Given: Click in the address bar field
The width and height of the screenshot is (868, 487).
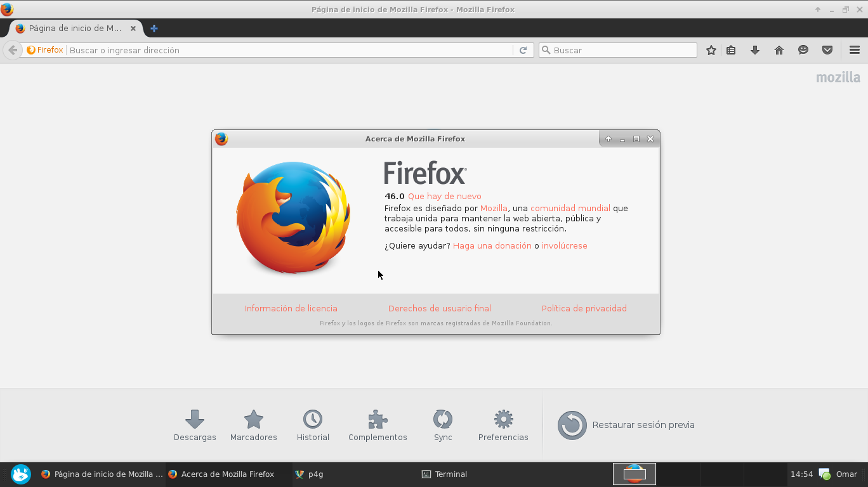Looking at the screenshot, I should coord(289,50).
